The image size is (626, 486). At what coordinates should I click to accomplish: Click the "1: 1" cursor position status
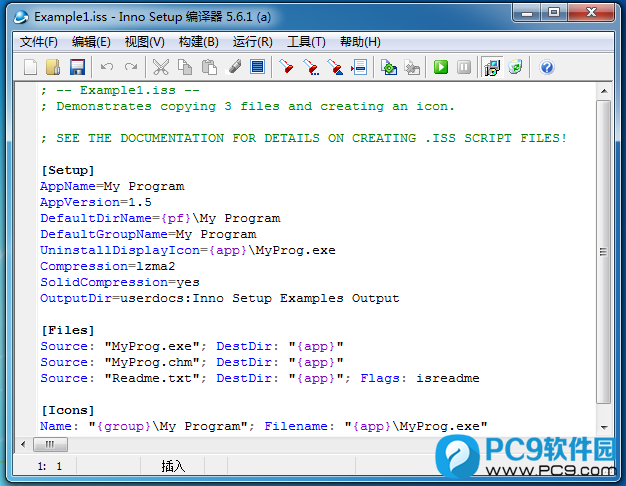click(50, 466)
